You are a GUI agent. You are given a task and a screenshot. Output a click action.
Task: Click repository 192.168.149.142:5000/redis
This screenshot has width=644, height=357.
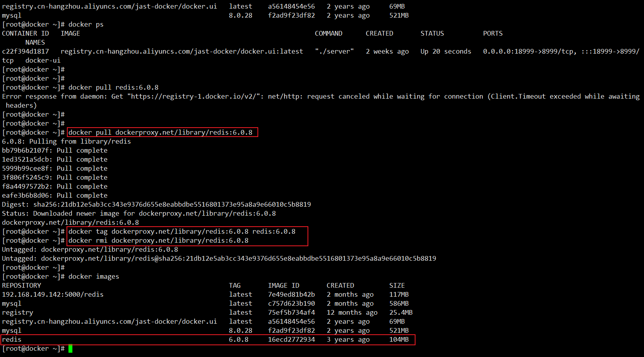(x=53, y=294)
